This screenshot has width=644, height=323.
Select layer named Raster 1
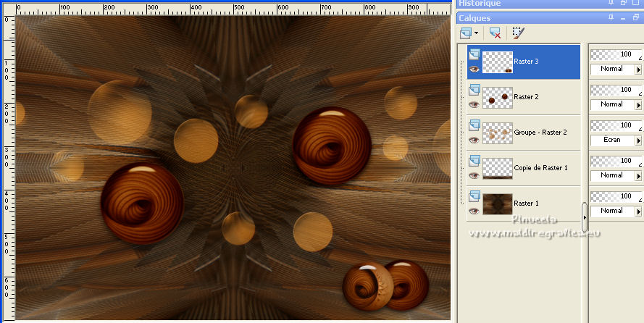point(526,204)
